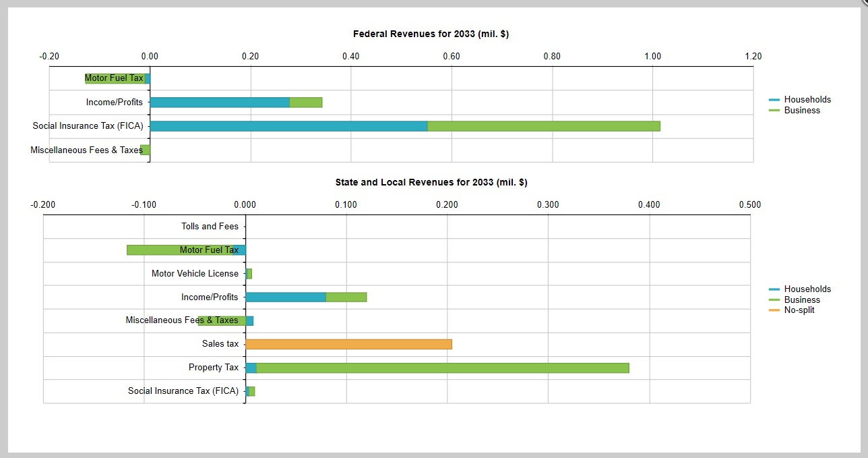
Task: Click State and Local Revenues chart title
Action: click(x=431, y=183)
